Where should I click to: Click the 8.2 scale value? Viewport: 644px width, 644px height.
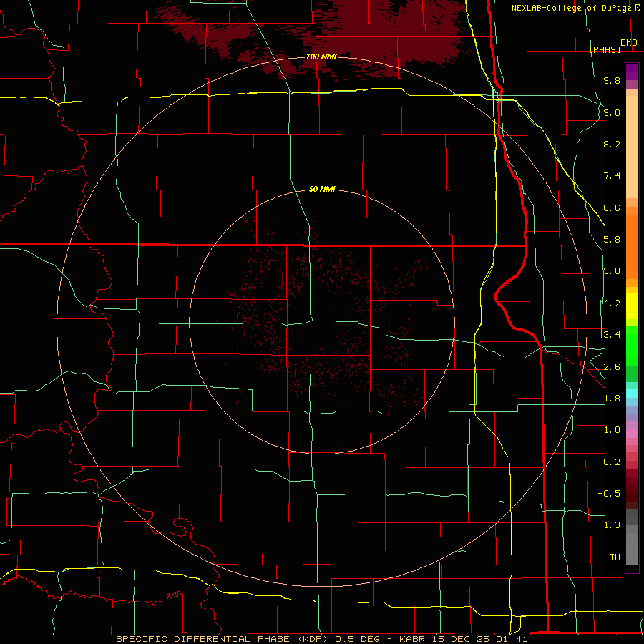pyautogui.click(x=612, y=144)
